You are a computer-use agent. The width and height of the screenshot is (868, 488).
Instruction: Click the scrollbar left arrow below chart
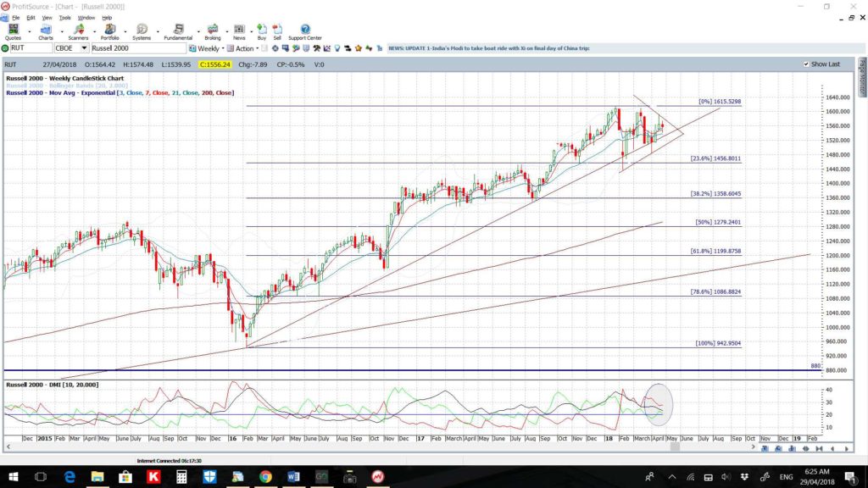point(8,446)
